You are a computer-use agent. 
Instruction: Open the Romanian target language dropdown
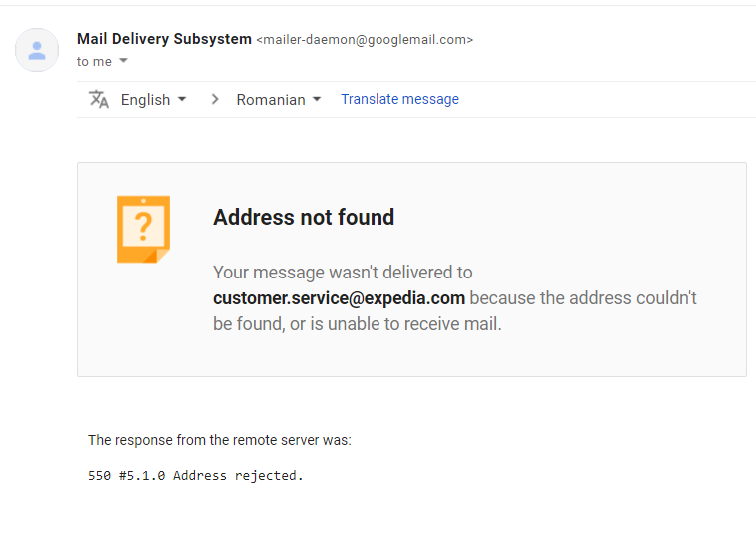[x=278, y=99]
